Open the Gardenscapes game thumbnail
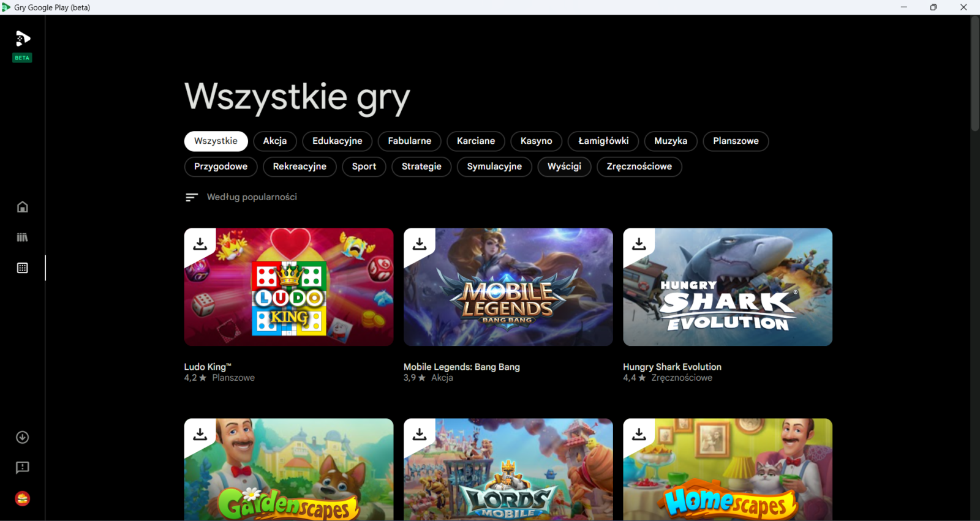 288,470
